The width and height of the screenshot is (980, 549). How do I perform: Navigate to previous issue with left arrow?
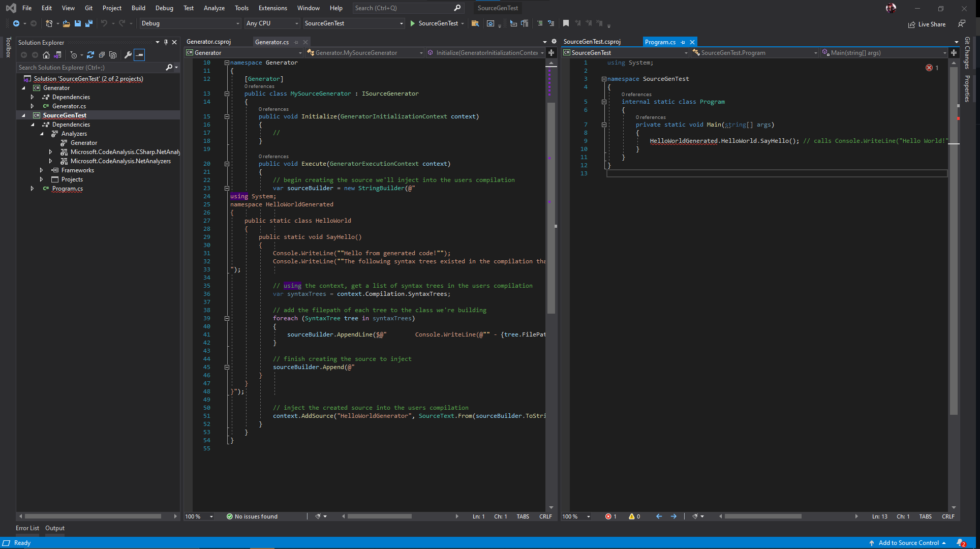coord(659,516)
